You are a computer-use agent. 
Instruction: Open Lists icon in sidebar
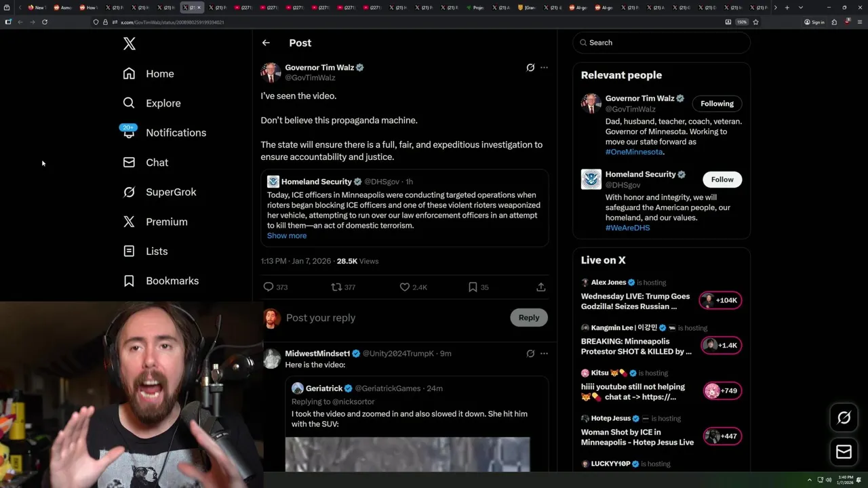coord(129,251)
